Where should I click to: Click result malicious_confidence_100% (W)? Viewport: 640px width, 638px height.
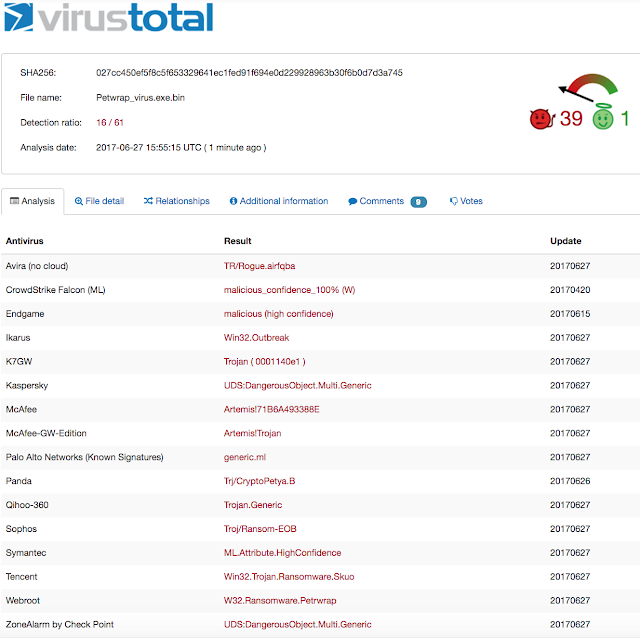[x=289, y=290]
